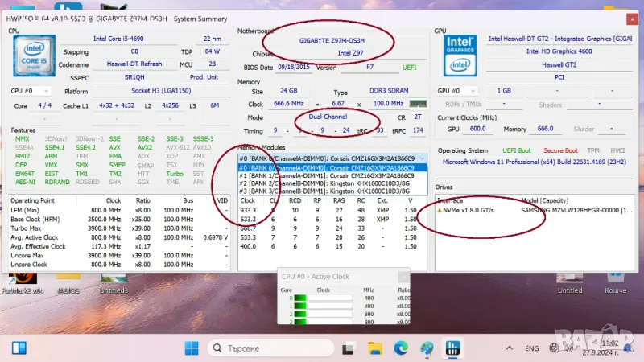This screenshot has width=644, height=362.
Task: Click the NVMe drive warning icon
Action: [440, 210]
